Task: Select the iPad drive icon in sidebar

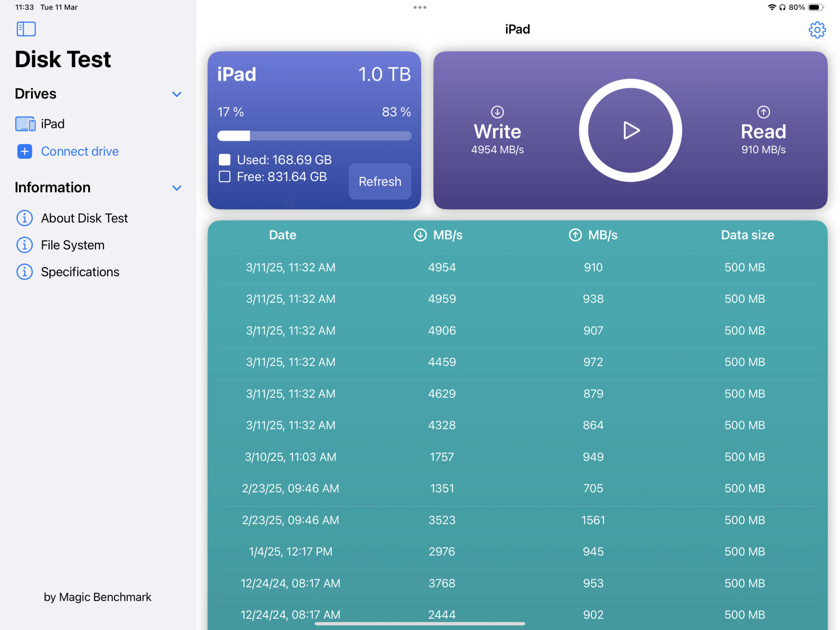Action: [x=25, y=124]
